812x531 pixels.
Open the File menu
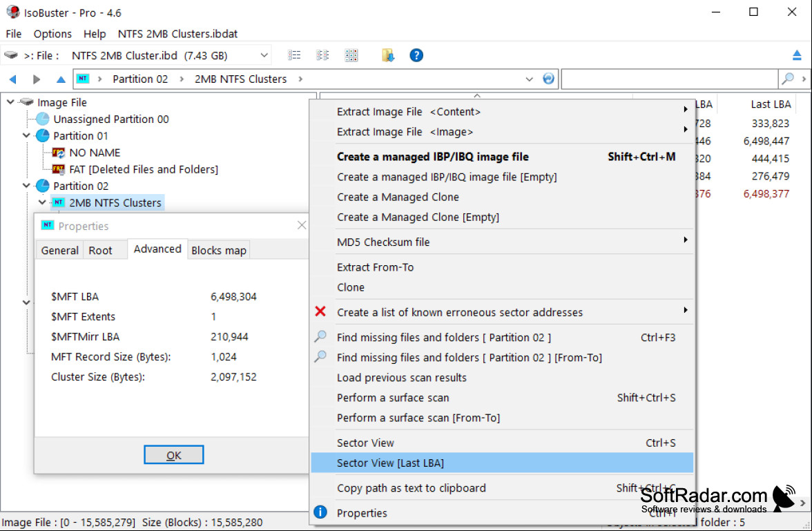coord(14,34)
